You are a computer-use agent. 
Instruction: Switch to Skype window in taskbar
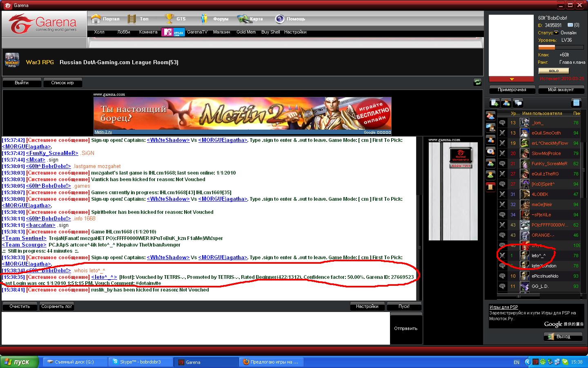pyautogui.click(x=140, y=362)
